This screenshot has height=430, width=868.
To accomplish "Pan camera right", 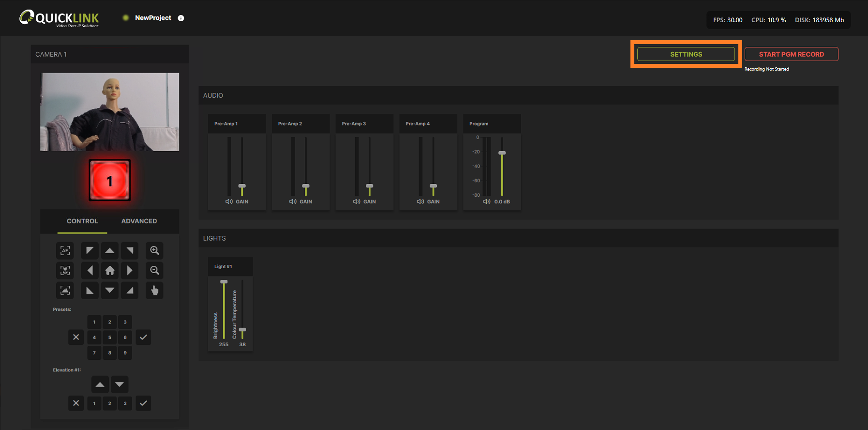I will 130,270.
